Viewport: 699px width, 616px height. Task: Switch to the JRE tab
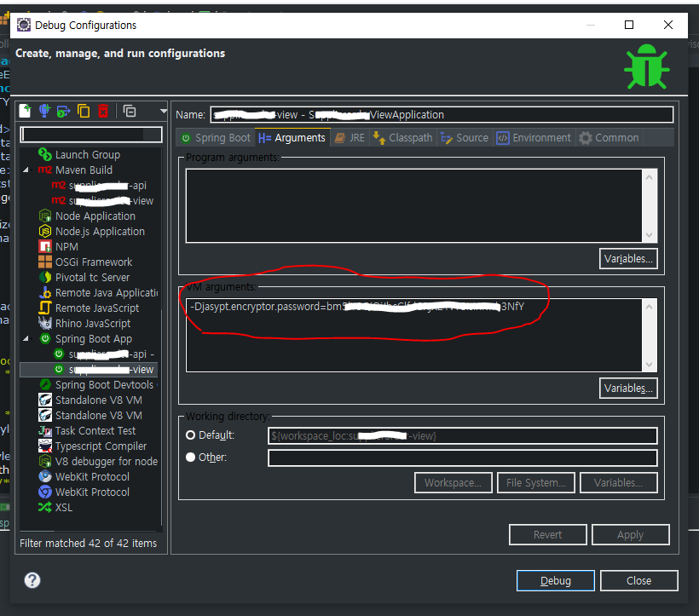coord(350,138)
